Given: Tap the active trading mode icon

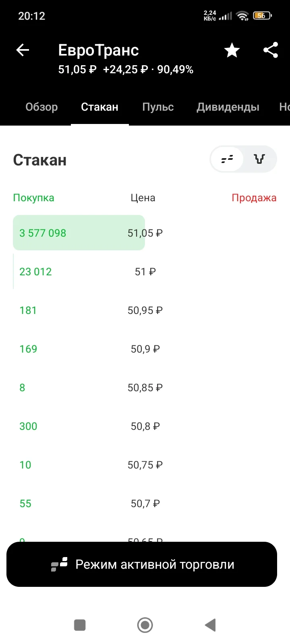Looking at the screenshot, I should [59, 565].
